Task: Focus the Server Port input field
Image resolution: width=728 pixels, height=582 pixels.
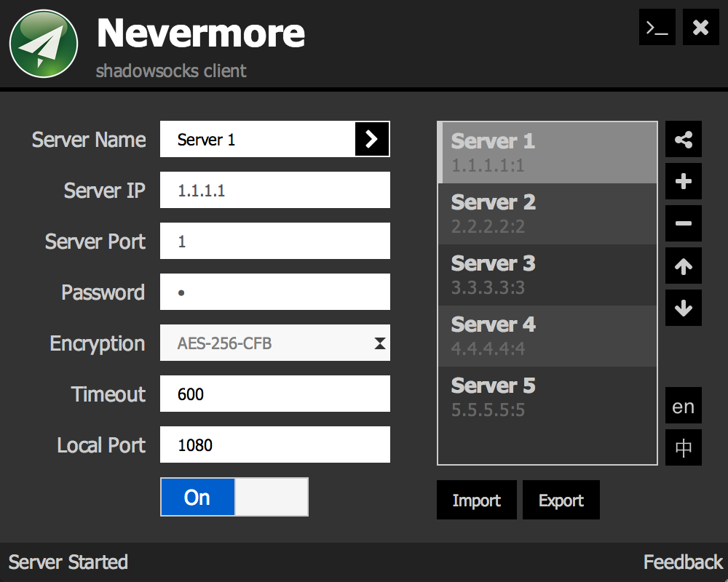Action: click(275, 242)
